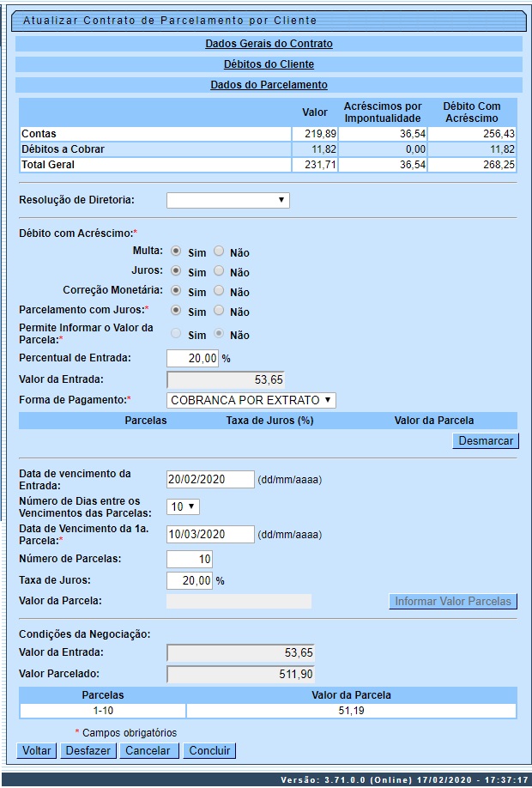Click the Taxa de Juros field
532x788 pixels.
pos(190,581)
